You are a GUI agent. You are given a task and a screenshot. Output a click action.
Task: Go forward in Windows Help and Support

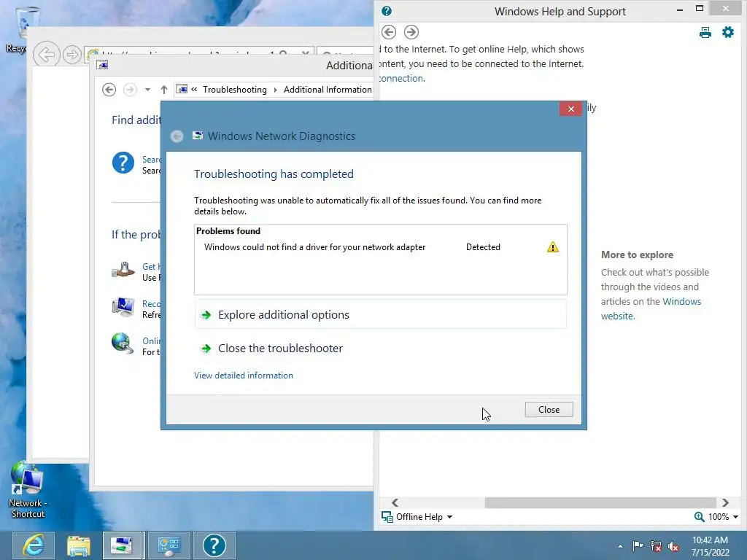pos(411,32)
